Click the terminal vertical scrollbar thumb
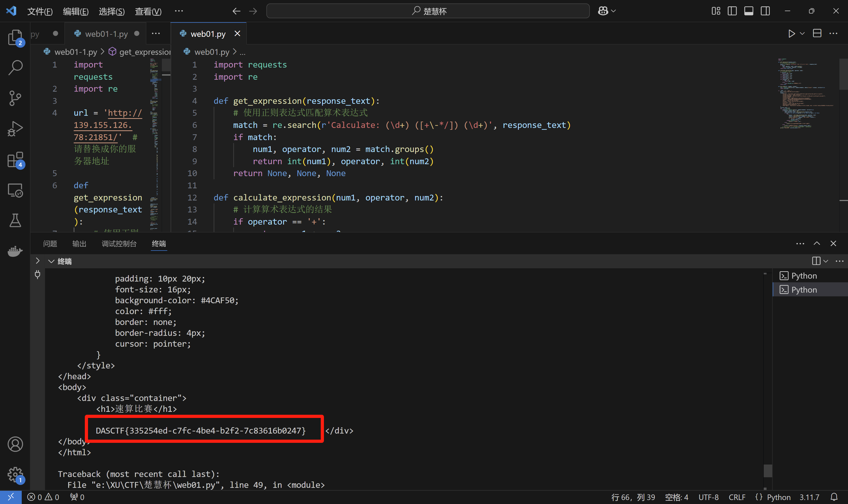848x504 pixels. (767, 470)
